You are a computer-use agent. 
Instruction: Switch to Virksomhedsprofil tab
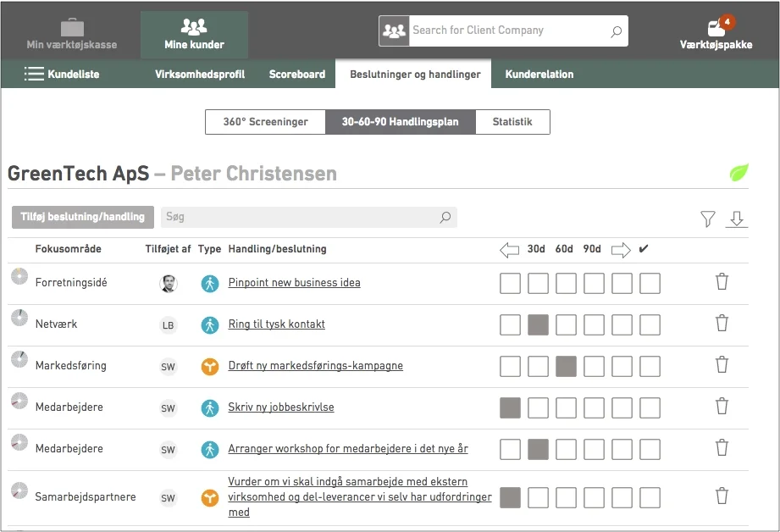[200, 75]
